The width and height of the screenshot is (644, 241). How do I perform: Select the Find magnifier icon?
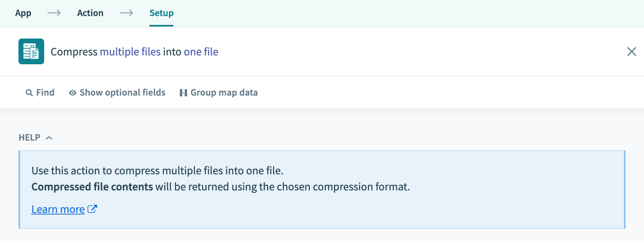click(x=29, y=92)
